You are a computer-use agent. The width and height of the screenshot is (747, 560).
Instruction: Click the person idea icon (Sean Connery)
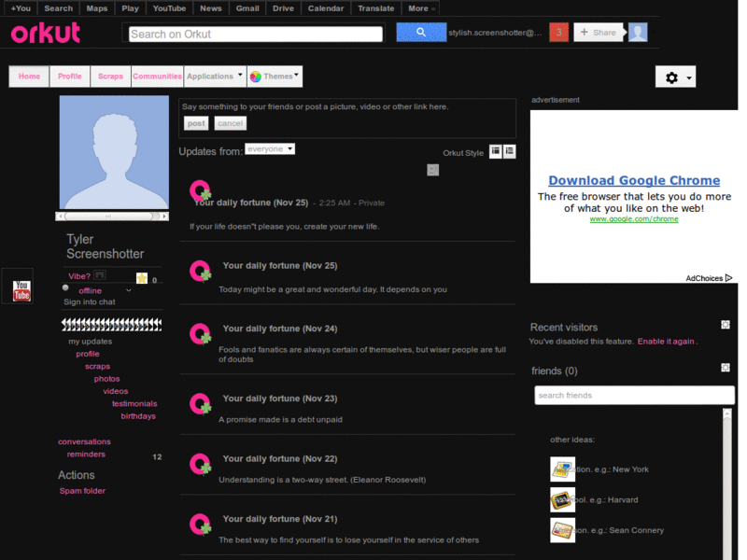(x=563, y=530)
